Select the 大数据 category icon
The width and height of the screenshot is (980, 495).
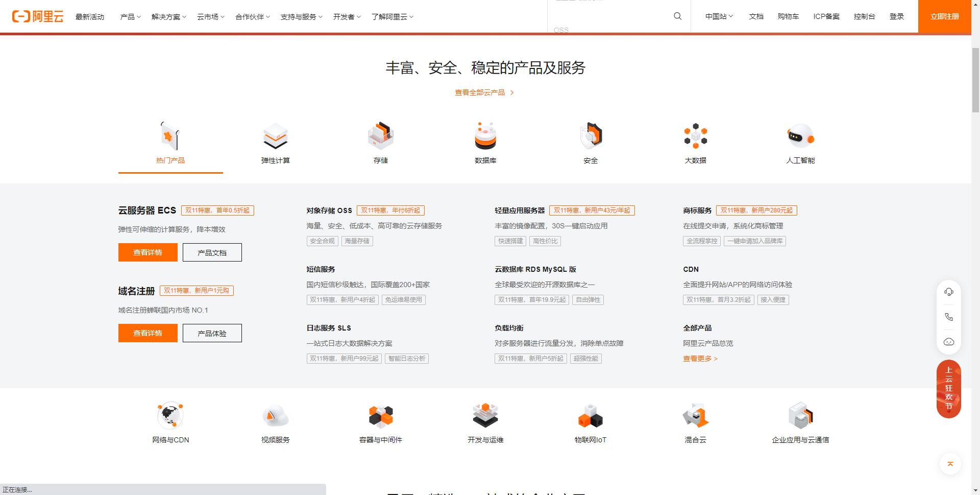click(696, 136)
